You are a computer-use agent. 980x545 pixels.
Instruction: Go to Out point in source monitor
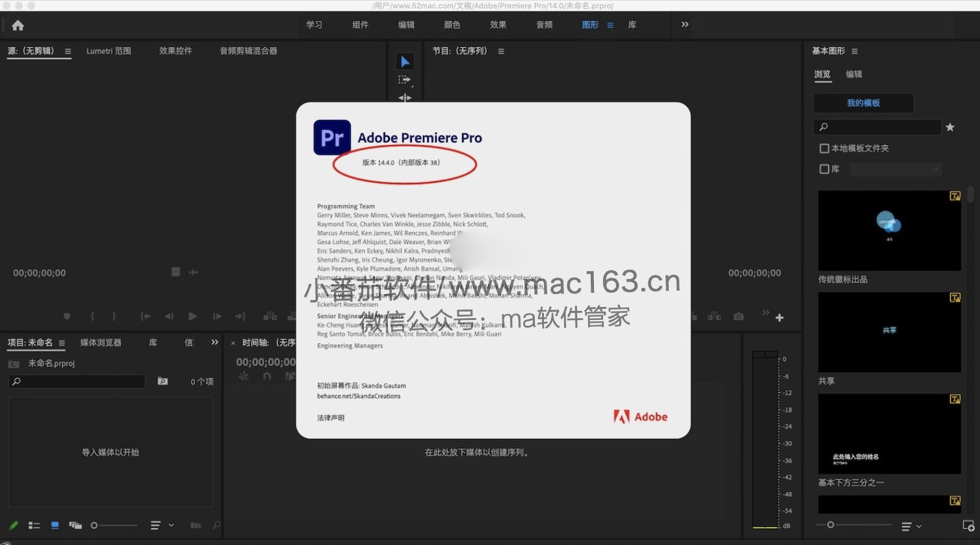240,316
